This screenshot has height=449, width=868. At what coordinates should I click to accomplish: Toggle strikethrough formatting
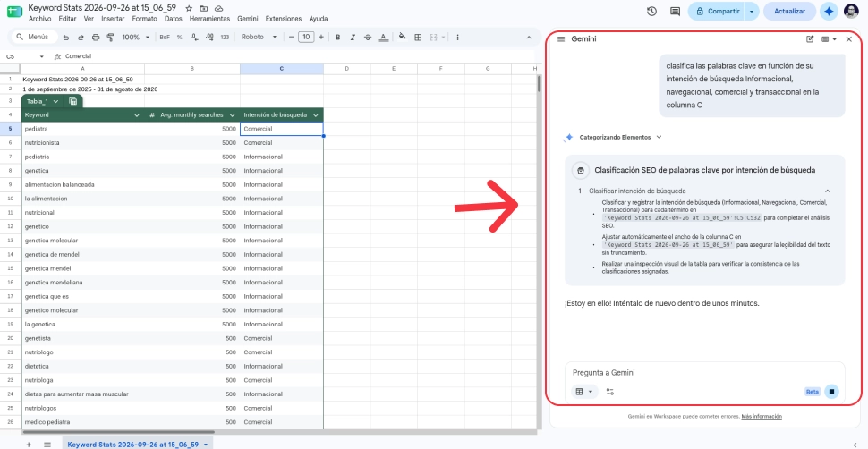pos(368,37)
